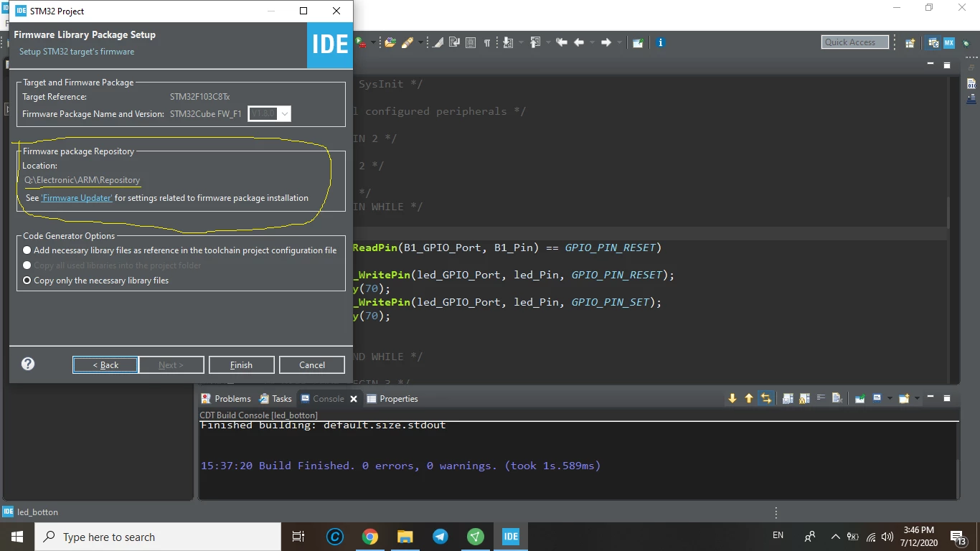Click the Finish button
The image size is (980, 551).
pyautogui.click(x=241, y=364)
